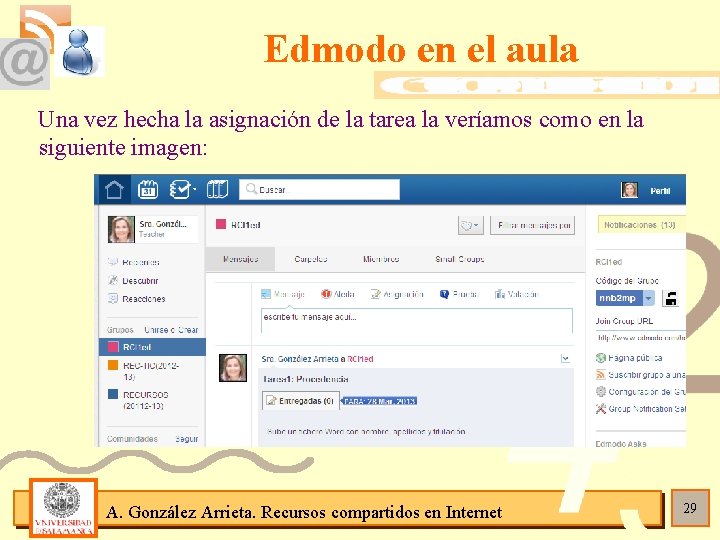This screenshot has height=540, width=720.
Task: Open the Perfil menu
Action: coord(660,191)
